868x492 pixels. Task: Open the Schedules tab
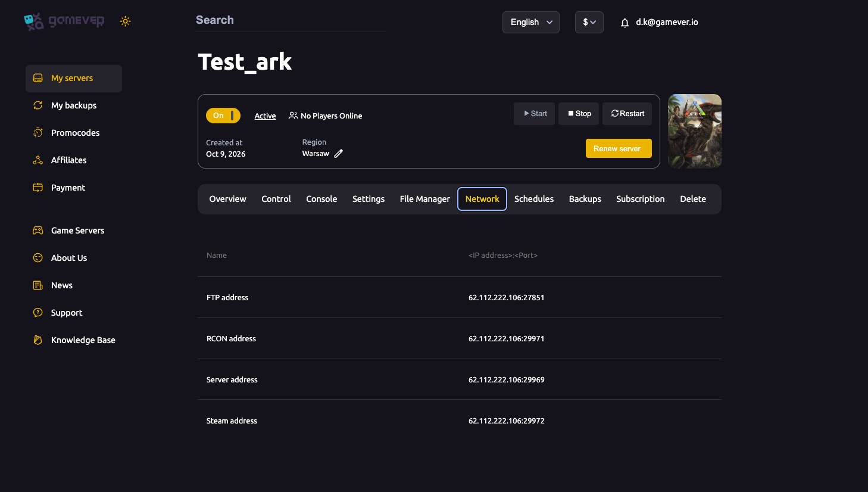click(x=534, y=199)
